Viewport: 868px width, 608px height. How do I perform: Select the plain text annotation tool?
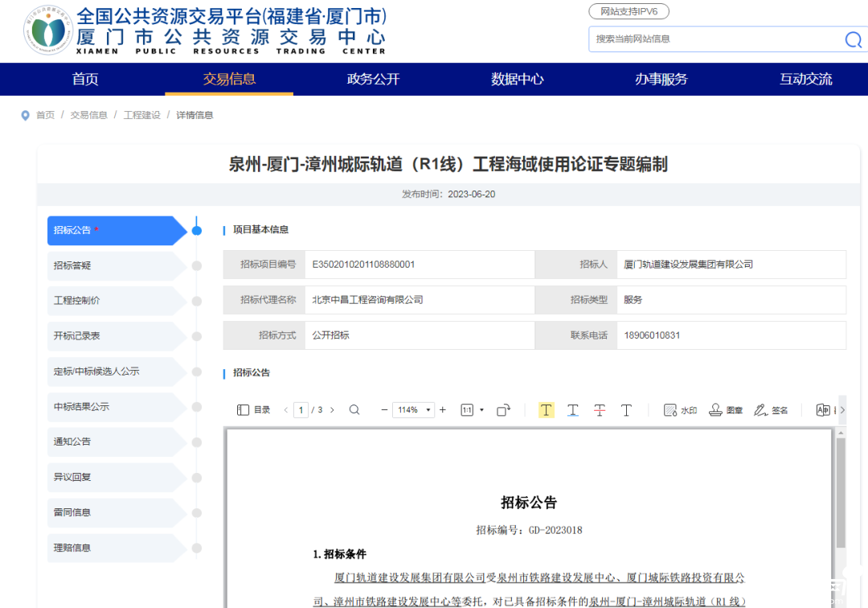pos(626,410)
